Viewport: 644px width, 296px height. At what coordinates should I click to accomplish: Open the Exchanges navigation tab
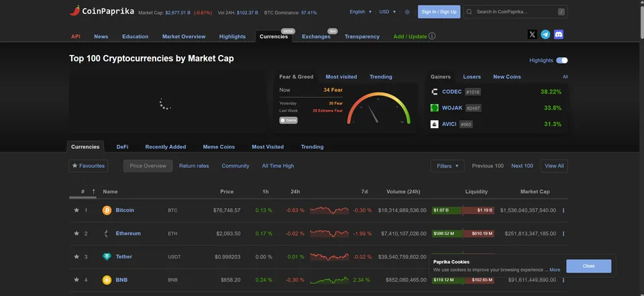pos(316,37)
